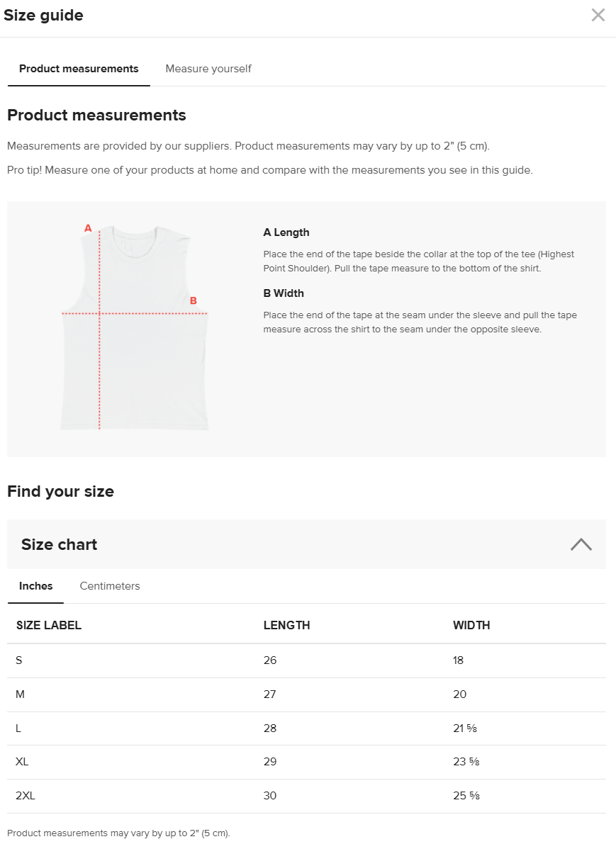Click the A Length instruction heading
This screenshot has width=616, height=844.
click(x=286, y=232)
